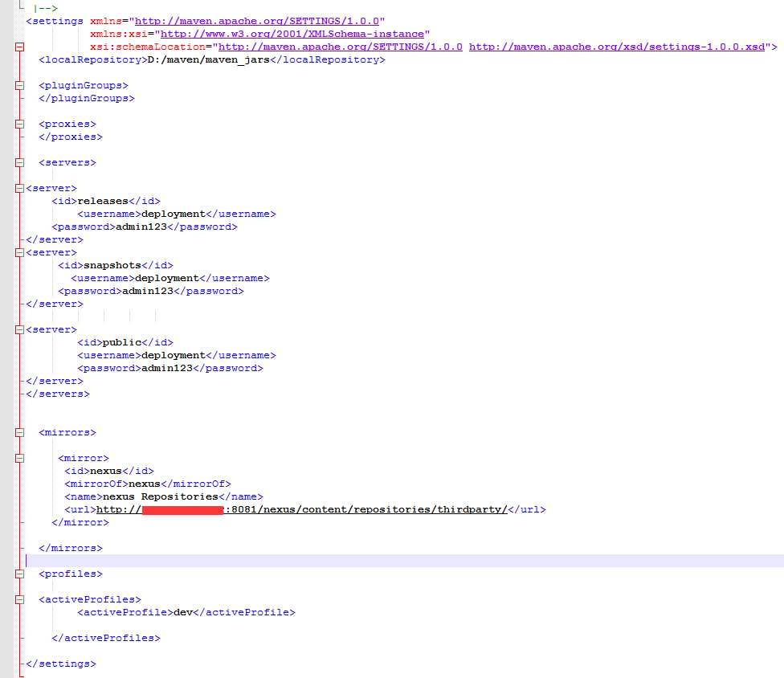
Task: Fold the snapshots server block
Action: pyautogui.click(x=19, y=252)
